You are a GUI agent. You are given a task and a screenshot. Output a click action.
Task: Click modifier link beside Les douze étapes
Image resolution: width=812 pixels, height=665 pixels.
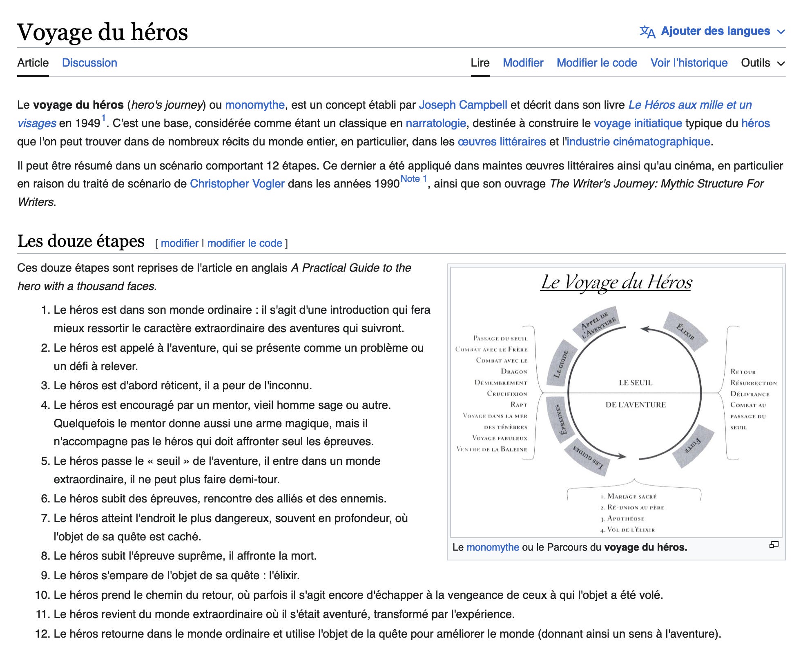click(180, 243)
